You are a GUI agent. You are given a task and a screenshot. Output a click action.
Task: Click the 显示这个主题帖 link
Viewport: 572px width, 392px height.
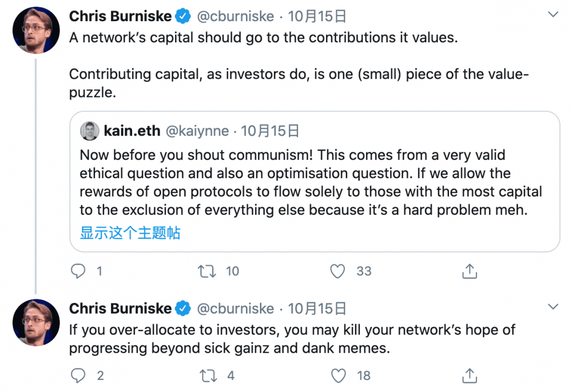[x=130, y=233]
